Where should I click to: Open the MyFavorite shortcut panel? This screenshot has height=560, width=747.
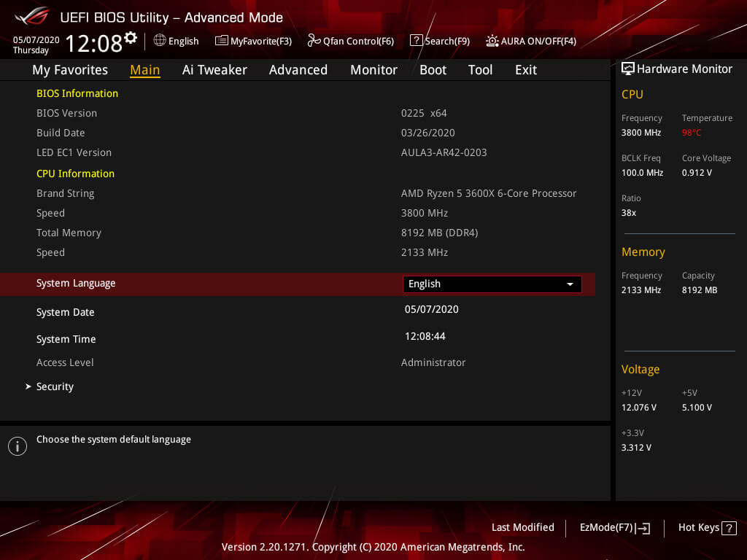[x=253, y=41]
